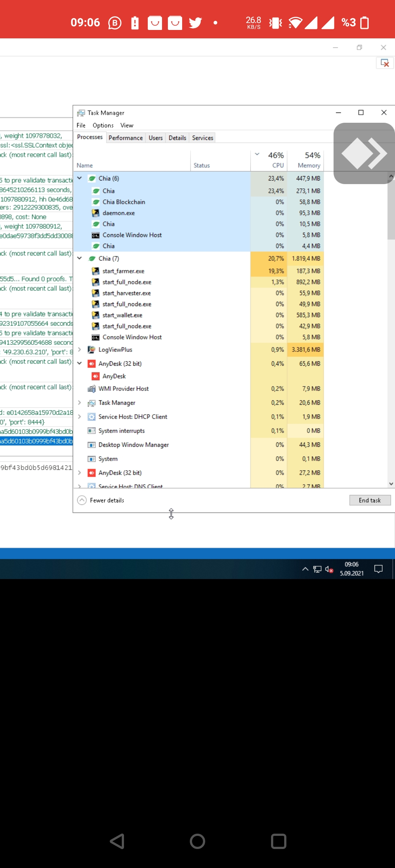This screenshot has width=395, height=868.
Task: Click the Task Manager process icon
Action: point(92,403)
